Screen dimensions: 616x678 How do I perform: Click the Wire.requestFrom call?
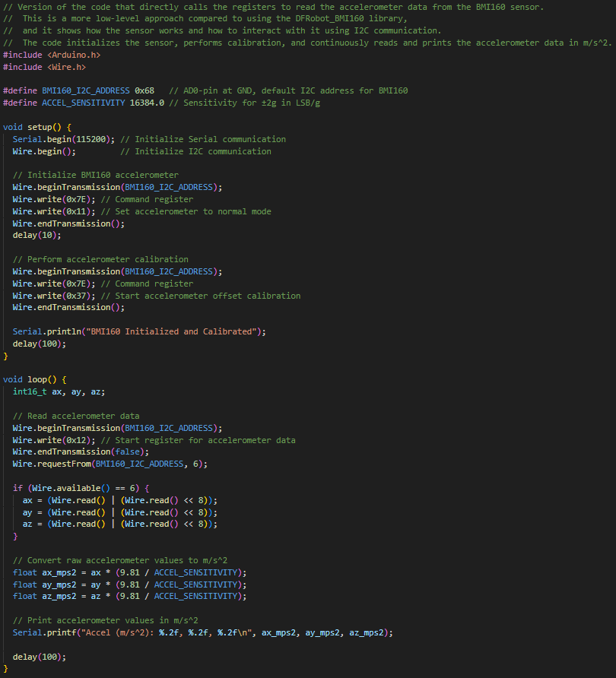[x=110, y=464]
